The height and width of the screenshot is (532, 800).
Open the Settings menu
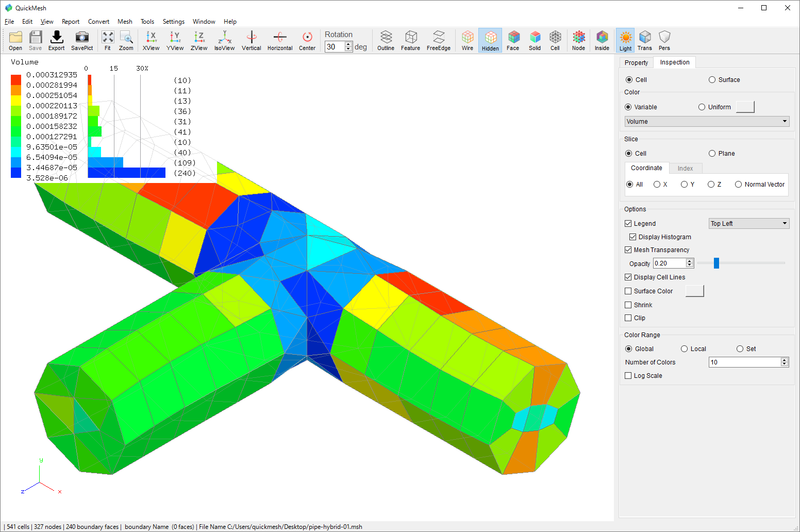(x=174, y=22)
